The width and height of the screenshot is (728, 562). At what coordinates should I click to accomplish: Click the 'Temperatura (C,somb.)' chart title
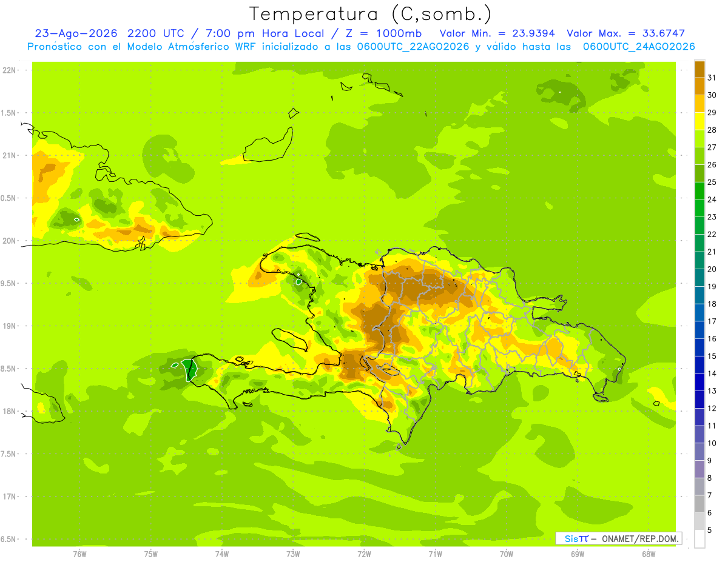371,14
